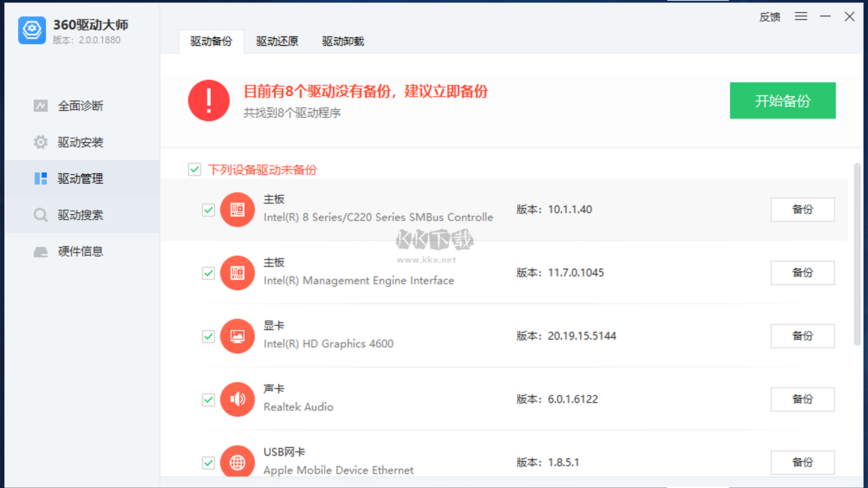Image resolution: width=868 pixels, height=488 pixels.
Task: Click the Intel(R) HD Graphics 4600 name
Action: (328, 344)
